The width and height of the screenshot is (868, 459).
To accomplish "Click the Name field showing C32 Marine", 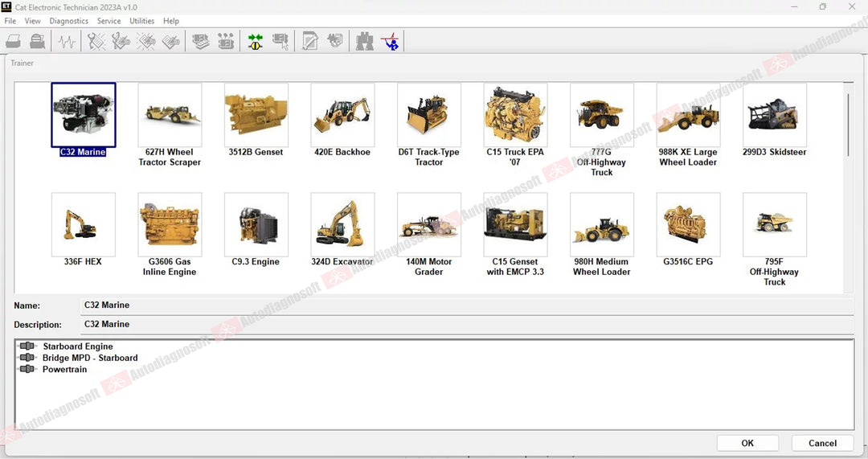I will click(467, 305).
